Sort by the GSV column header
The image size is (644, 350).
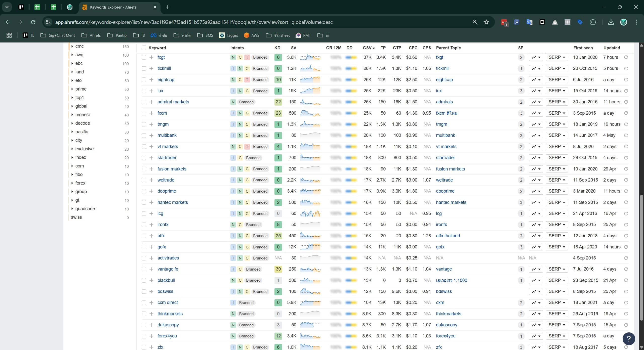coord(369,48)
